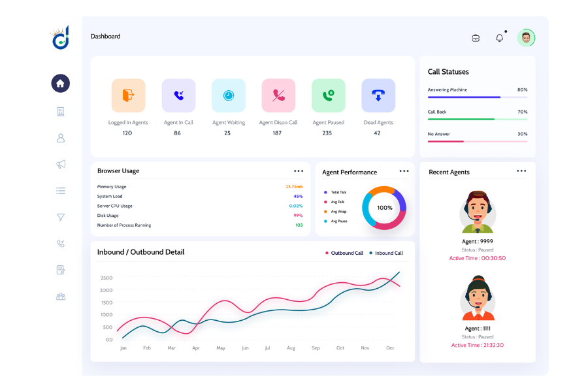
Task: Click the Dashboard heading label
Action: pyautogui.click(x=105, y=37)
